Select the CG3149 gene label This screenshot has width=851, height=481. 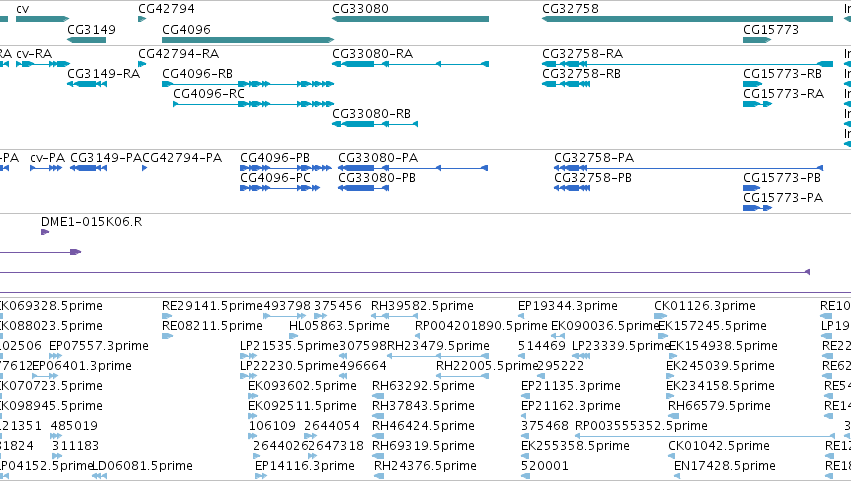91,29
